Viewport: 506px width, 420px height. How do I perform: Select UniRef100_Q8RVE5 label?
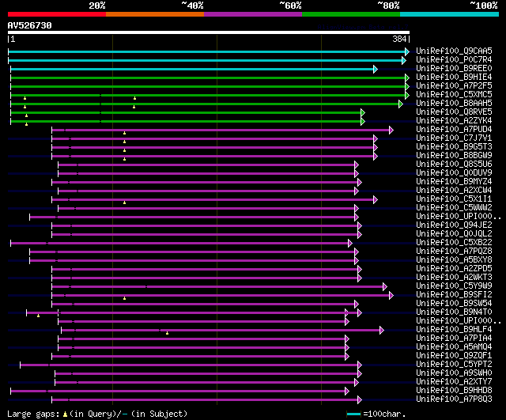[x=454, y=112]
